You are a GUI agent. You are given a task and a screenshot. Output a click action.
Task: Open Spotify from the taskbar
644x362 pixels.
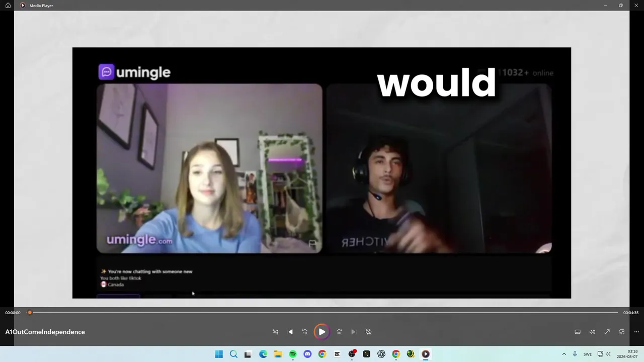tap(293, 354)
